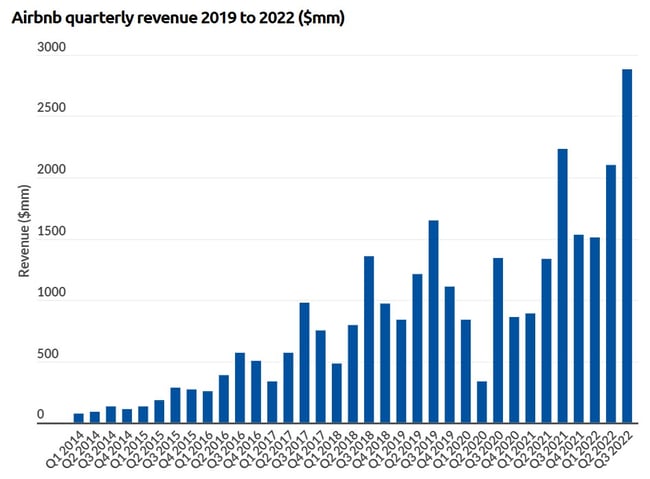650x479 pixels.
Task: Select the Q3 2020 revenue bar
Action: pos(498,341)
